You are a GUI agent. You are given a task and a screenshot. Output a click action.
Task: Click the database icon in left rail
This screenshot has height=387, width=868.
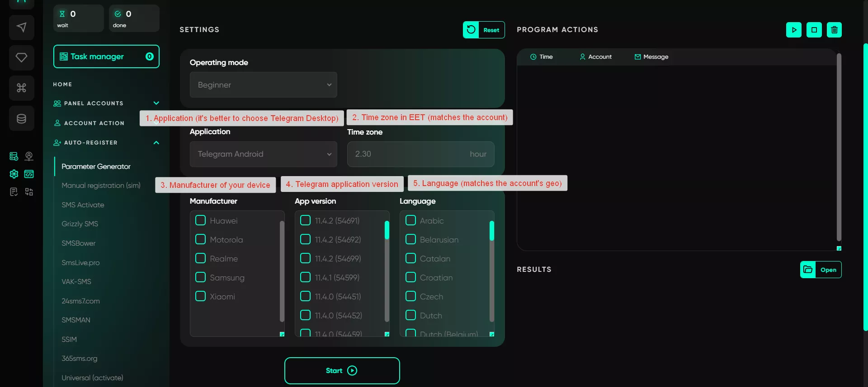click(21, 118)
